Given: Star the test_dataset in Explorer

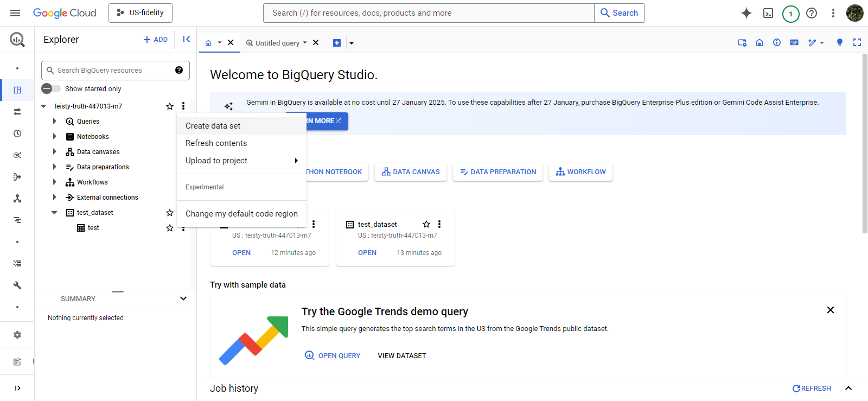Looking at the screenshot, I should [170, 213].
